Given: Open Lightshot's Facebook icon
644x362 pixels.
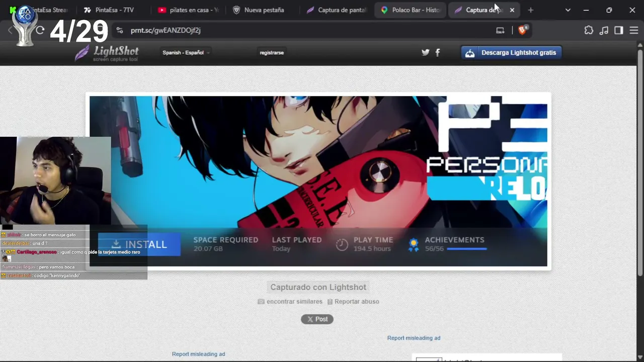Looking at the screenshot, I should coord(438,52).
